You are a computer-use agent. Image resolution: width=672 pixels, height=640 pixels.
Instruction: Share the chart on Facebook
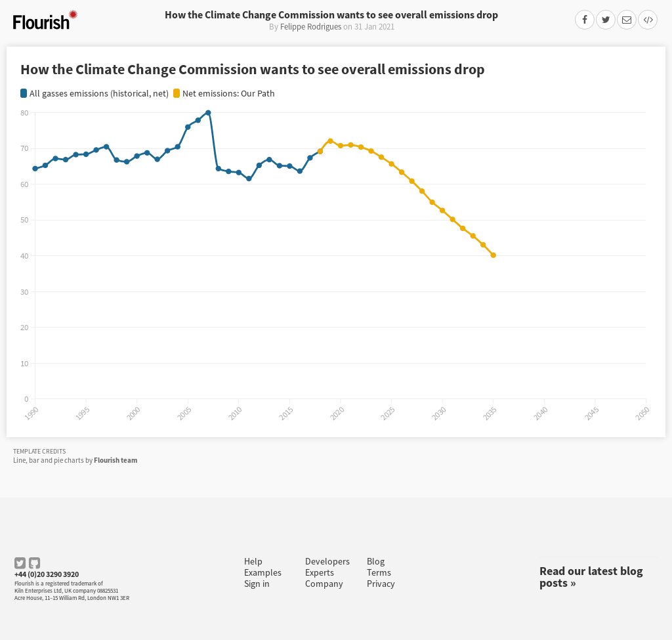584,20
